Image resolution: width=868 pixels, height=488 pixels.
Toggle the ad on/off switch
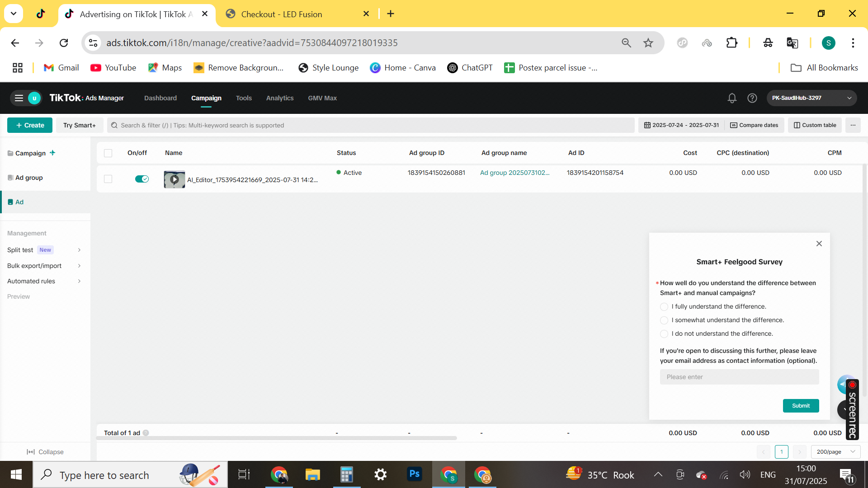pyautogui.click(x=142, y=179)
